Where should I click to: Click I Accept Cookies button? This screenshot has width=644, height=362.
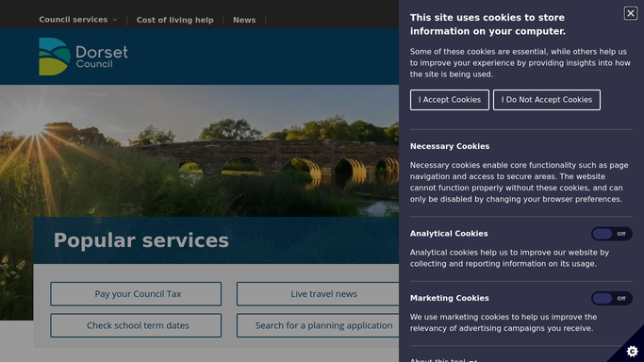450,100
